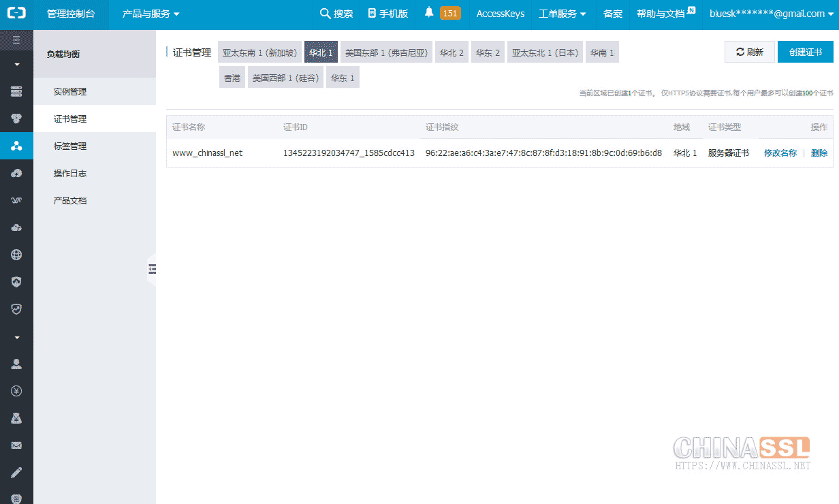Click the shield security icon in sidebar

pos(16,282)
